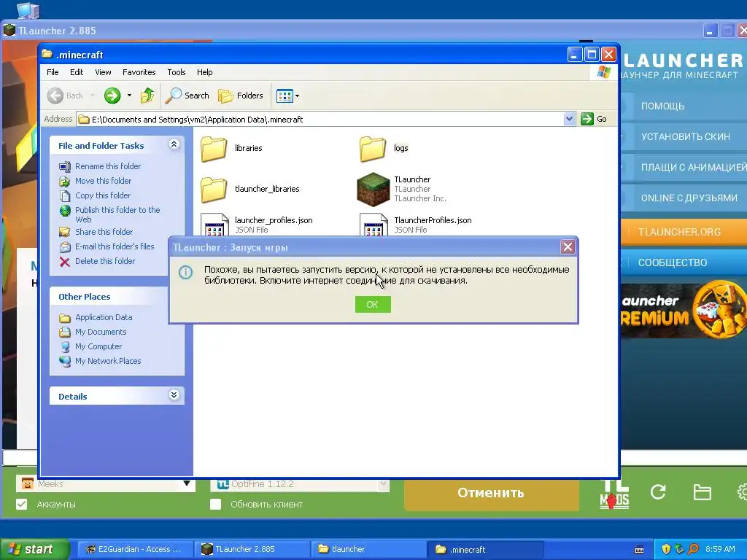Select the launcher_profiles.json file icon
Screen dimensions: 747x560
point(214,225)
